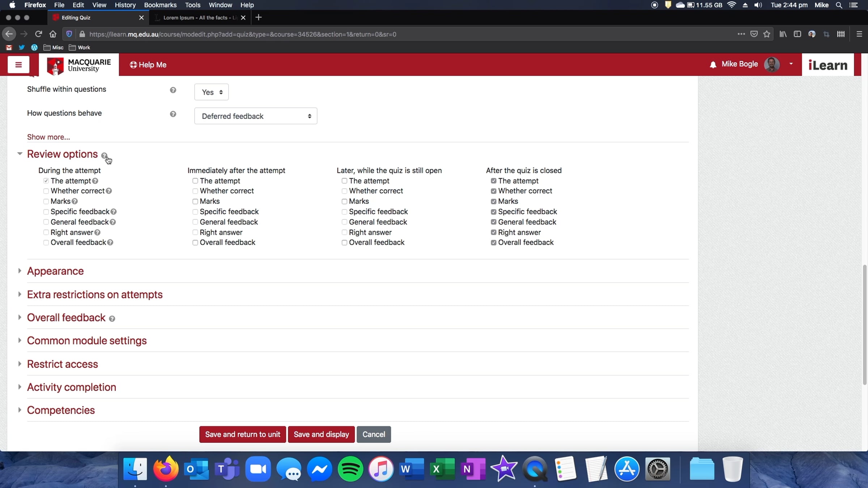Viewport: 868px width, 488px height.
Task: Check Marks under Immediately after the attempt
Action: (x=195, y=201)
